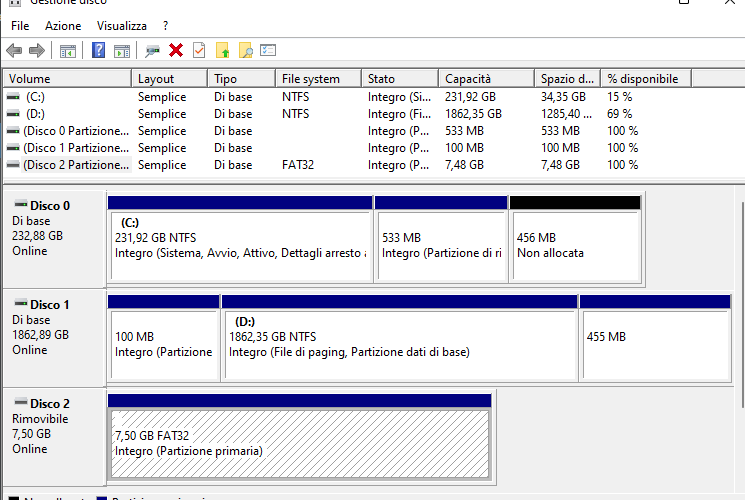Select the Disco 0 label panel

54,239
